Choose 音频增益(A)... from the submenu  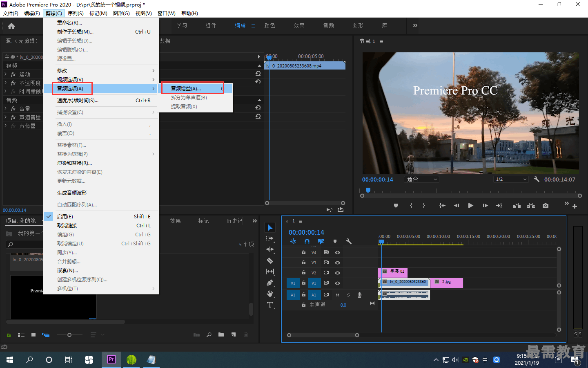[196, 88]
